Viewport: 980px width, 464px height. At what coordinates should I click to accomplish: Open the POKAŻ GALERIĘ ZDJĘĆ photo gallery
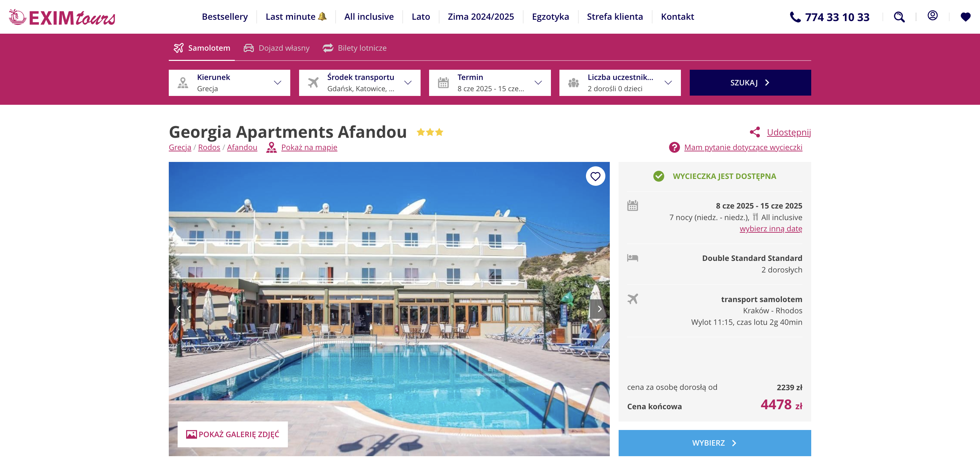click(232, 434)
